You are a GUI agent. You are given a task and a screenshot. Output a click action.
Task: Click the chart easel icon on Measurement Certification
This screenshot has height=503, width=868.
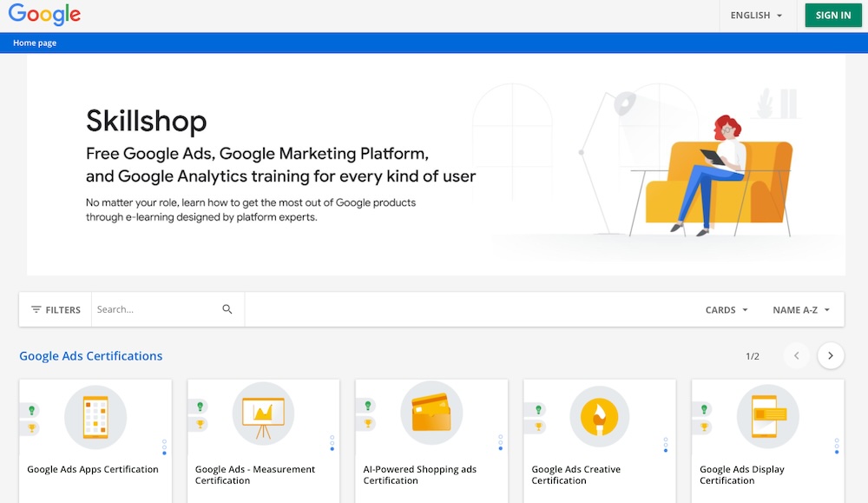coord(264,414)
